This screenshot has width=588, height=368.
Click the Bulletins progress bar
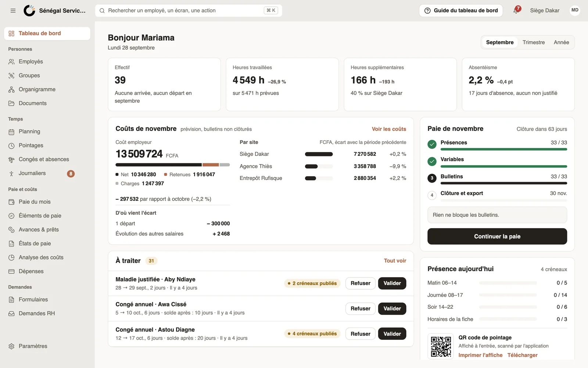tap(503, 183)
